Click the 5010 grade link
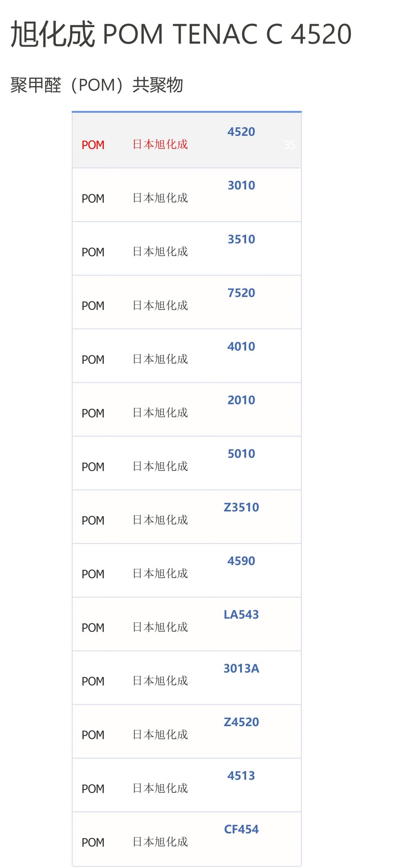Viewport: 404px width, 868px height. (x=241, y=454)
